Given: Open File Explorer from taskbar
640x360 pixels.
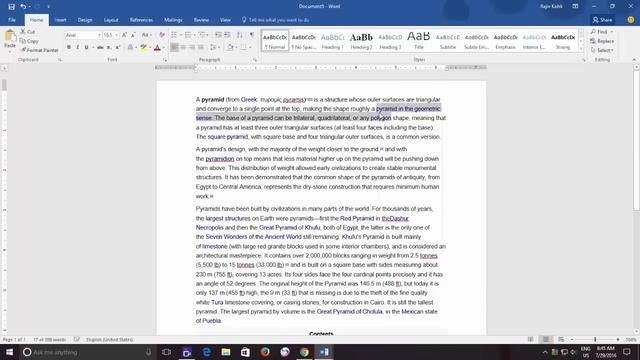Looking at the screenshot, I should [226, 352].
